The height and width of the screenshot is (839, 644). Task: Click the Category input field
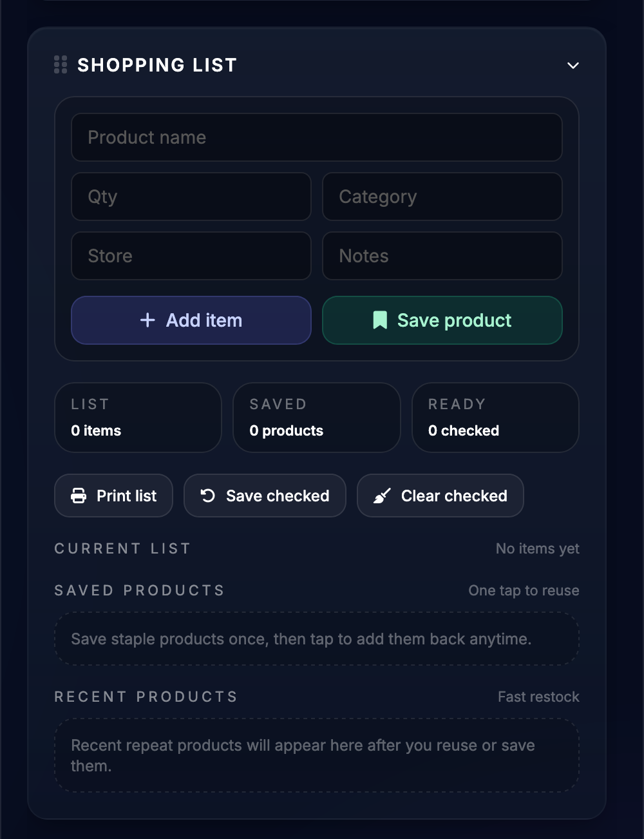point(442,197)
